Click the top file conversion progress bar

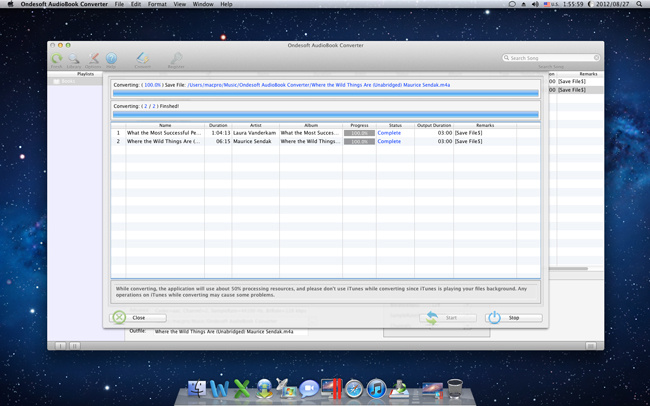tap(326, 93)
